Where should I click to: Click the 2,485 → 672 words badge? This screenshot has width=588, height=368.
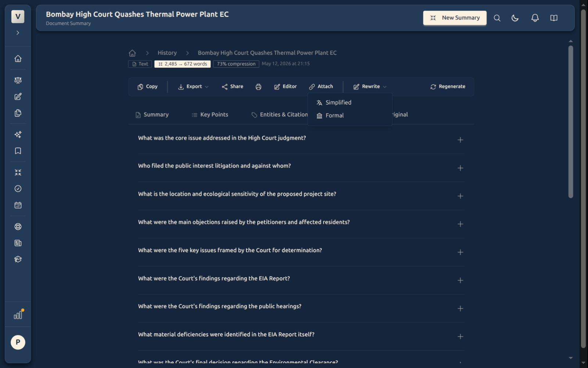point(183,64)
